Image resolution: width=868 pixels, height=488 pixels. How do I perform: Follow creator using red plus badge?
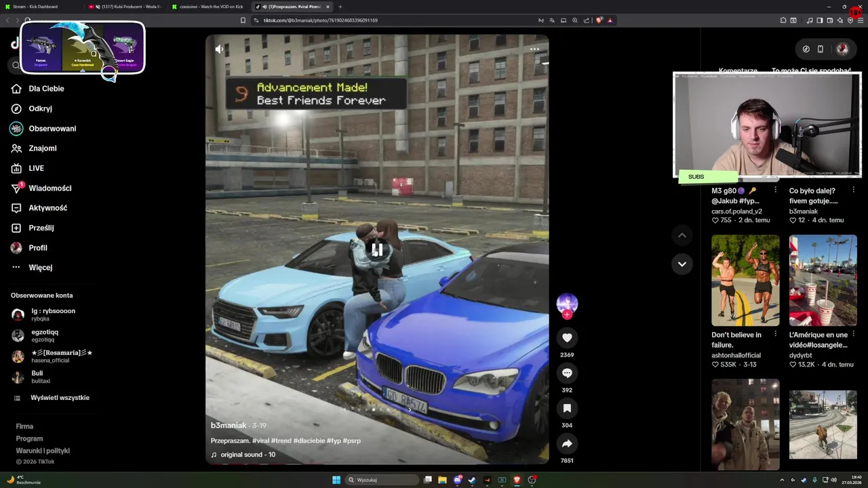[567, 314]
